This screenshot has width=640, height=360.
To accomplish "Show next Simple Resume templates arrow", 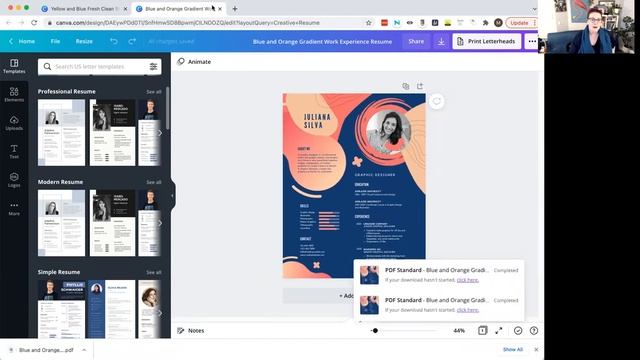I will tap(160, 313).
